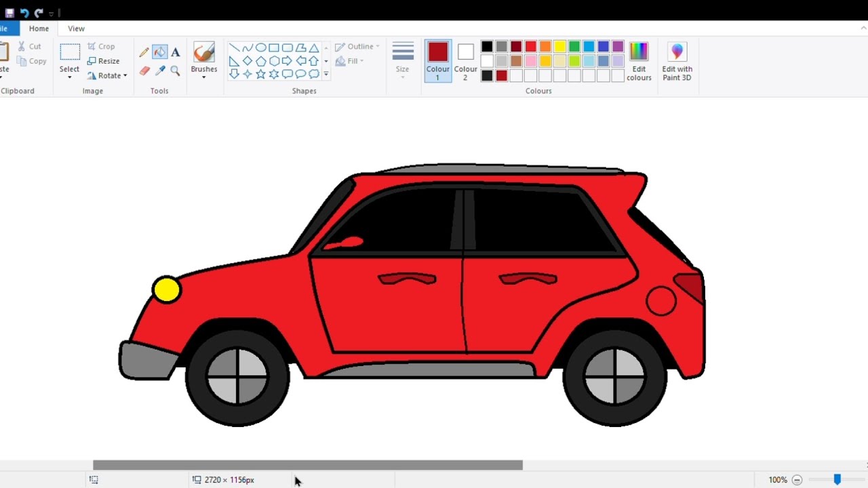The image size is (868, 488).
Task: Pick the pentagon shape
Action: click(x=260, y=61)
